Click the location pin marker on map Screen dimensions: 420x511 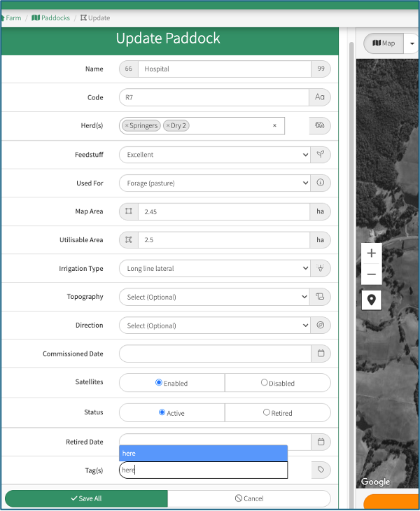click(371, 300)
